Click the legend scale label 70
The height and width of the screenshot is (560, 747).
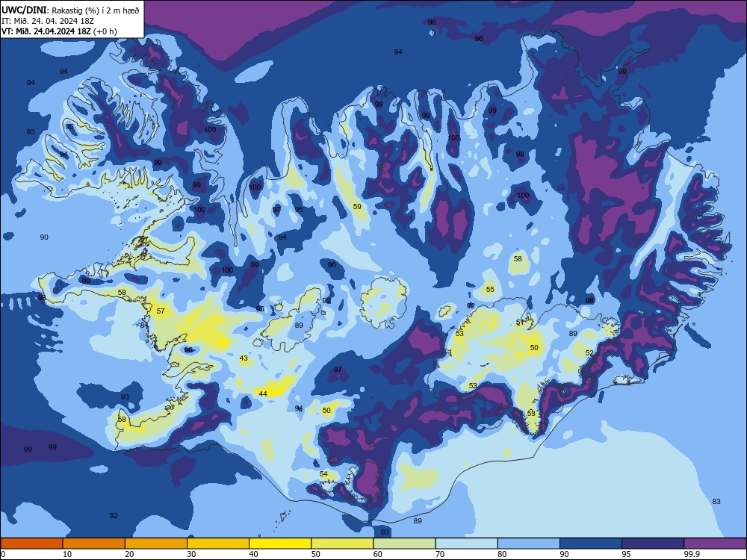pyautogui.click(x=440, y=554)
